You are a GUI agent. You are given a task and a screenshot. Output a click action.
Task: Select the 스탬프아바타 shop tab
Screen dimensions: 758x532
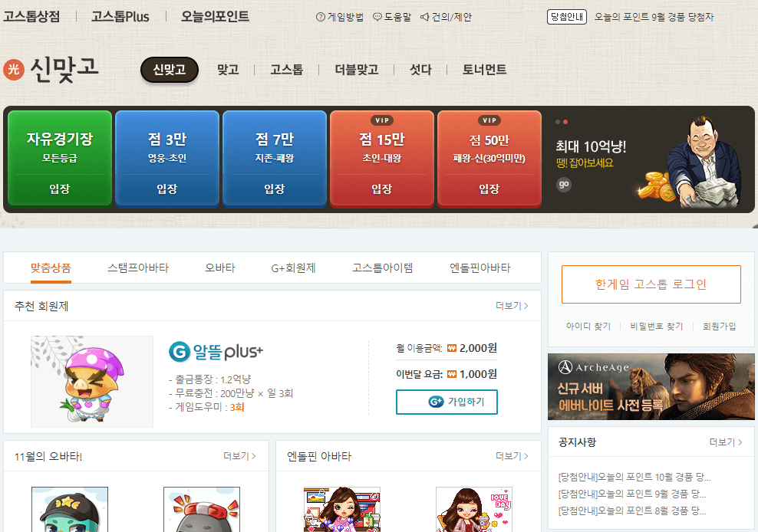[x=138, y=268]
